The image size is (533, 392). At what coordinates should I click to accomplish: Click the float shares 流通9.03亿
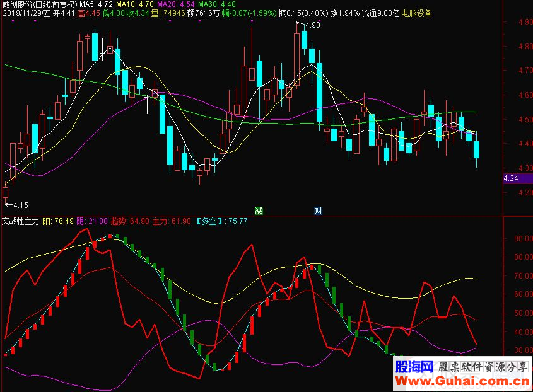[380, 14]
